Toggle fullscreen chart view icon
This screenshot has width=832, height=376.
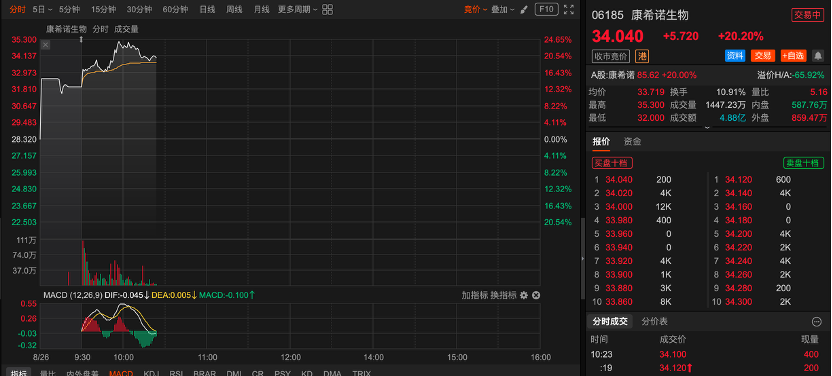click(x=569, y=9)
